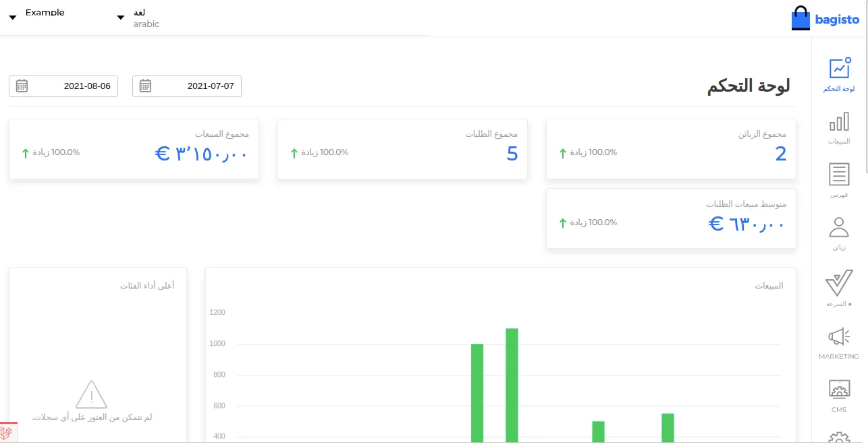Click the total orders value 5

point(512,154)
